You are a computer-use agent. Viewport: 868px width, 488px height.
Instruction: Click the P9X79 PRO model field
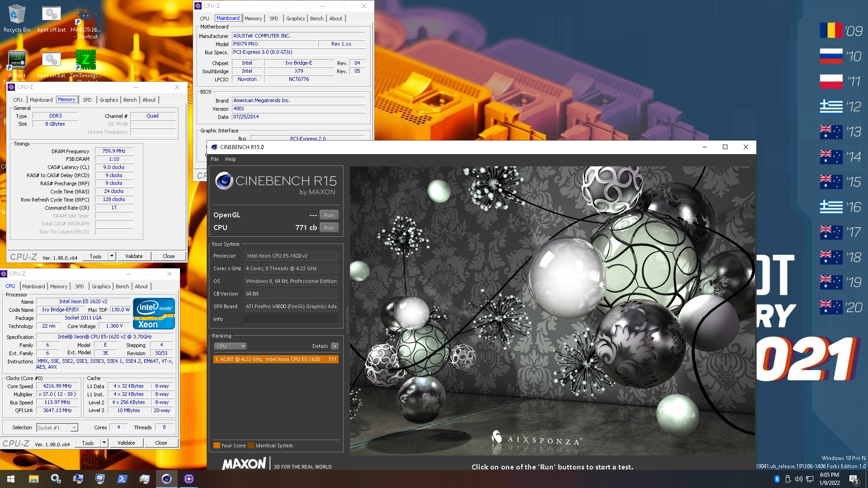[x=274, y=44]
